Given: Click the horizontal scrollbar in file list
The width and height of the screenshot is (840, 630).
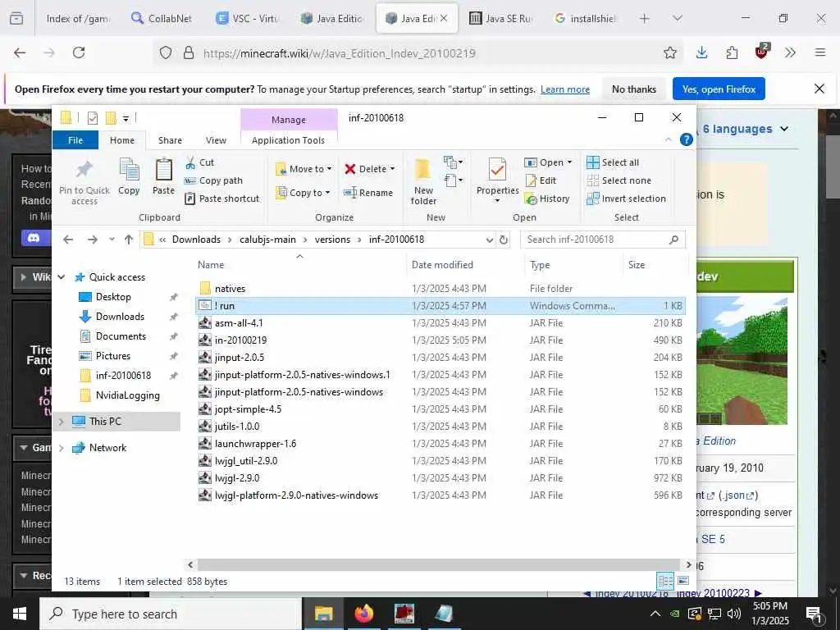Looking at the screenshot, I should point(439,564).
